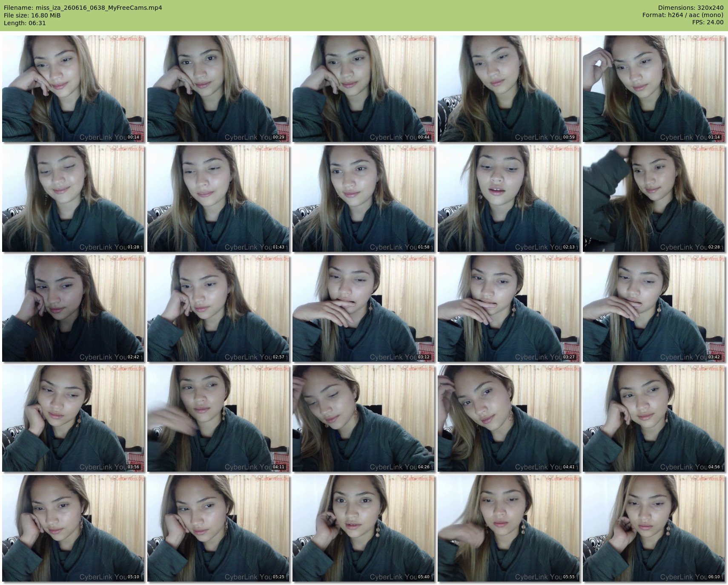The width and height of the screenshot is (728, 585).
Task: Click the Dimensions 320x240 label
Action: click(x=691, y=8)
